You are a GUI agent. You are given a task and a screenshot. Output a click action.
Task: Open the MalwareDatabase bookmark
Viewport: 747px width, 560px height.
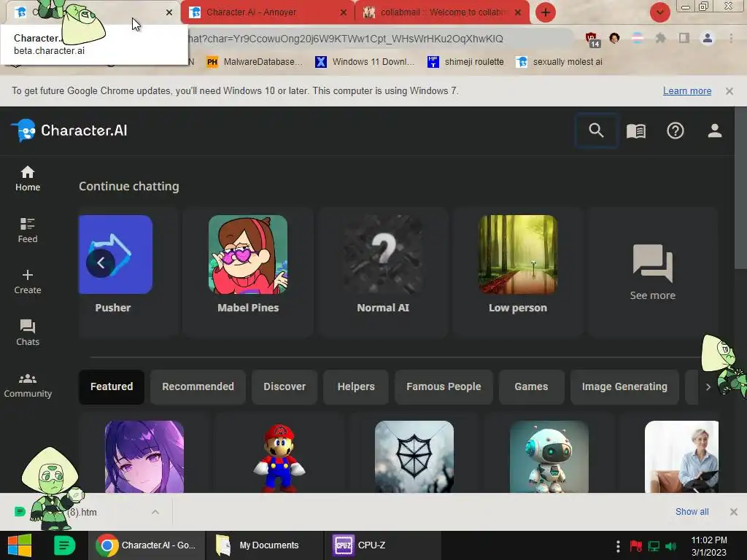(255, 62)
